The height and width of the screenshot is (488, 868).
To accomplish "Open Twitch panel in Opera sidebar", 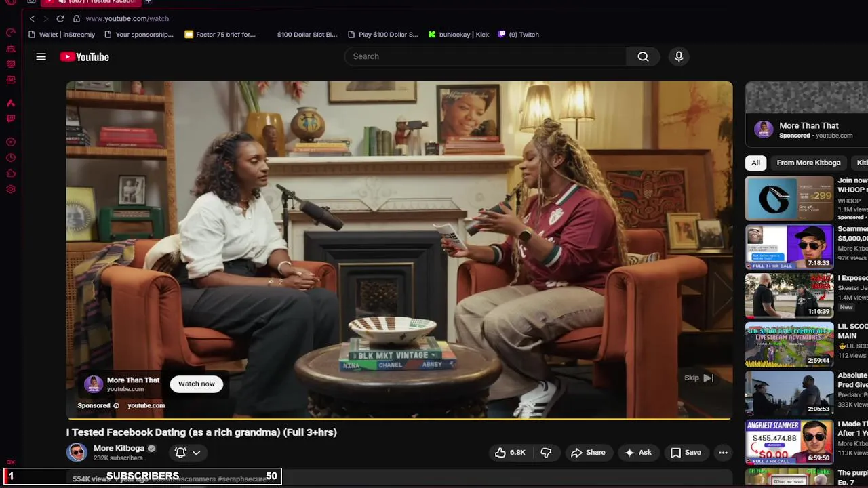I will (11, 119).
